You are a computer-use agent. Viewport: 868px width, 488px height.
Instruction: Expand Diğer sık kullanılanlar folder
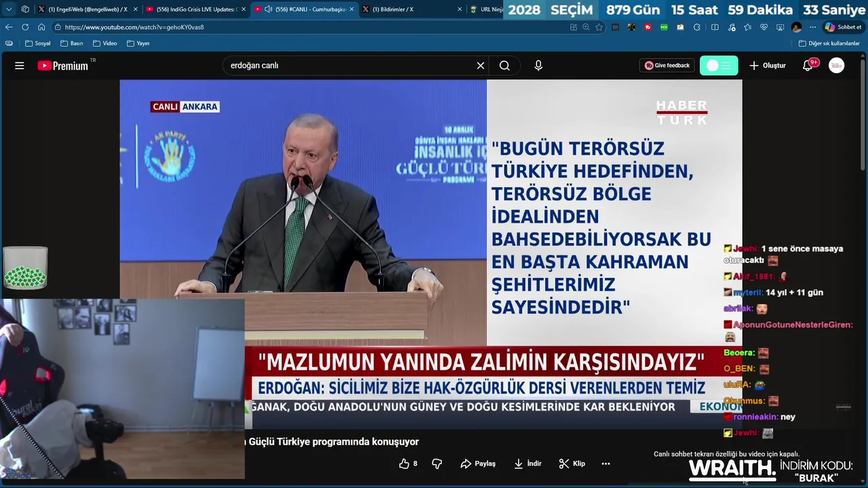[x=829, y=43]
